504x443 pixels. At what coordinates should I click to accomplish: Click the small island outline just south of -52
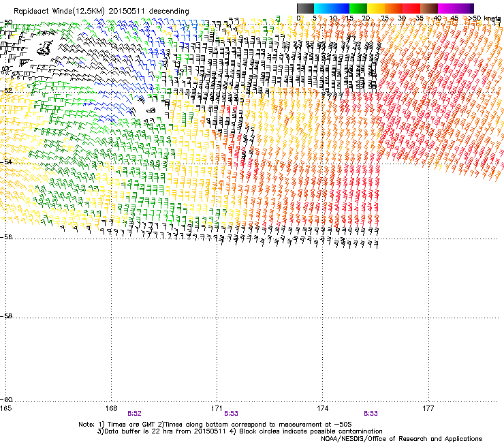click(x=151, y=110)
